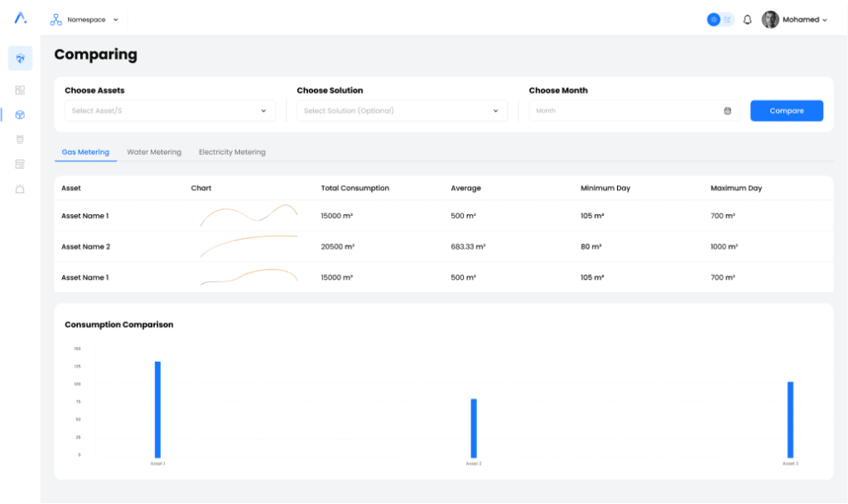Click the app logo in top-left corner

[21, 18]
